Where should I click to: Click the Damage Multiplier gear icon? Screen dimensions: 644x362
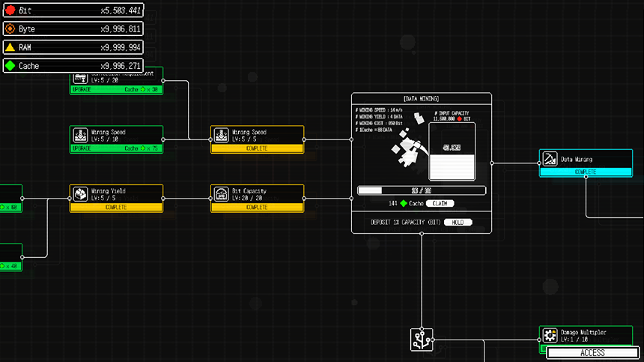click(550, 334)
